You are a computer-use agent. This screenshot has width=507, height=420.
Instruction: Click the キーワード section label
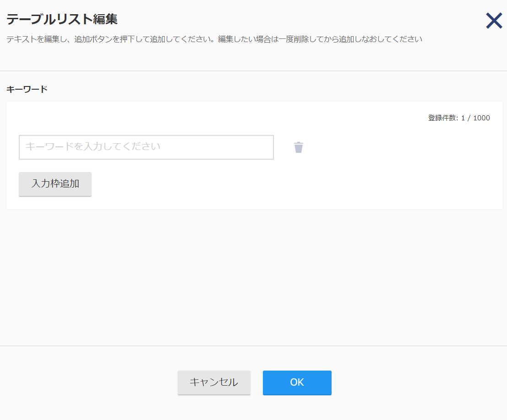27,89
